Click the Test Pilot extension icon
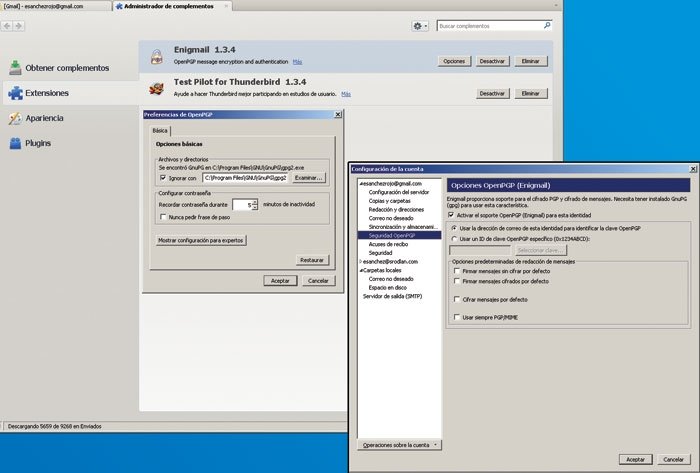This screenshot has width=700, height=473. [156, 89]
